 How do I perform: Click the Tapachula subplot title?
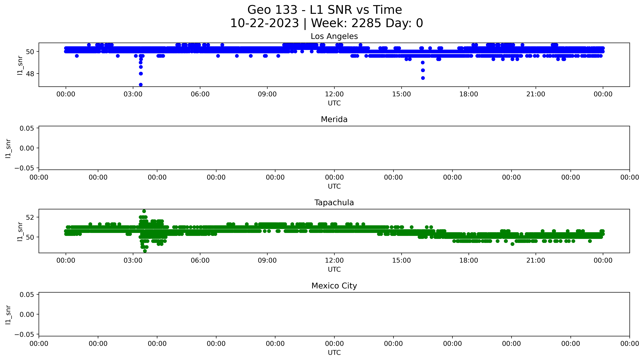[334, 203]
